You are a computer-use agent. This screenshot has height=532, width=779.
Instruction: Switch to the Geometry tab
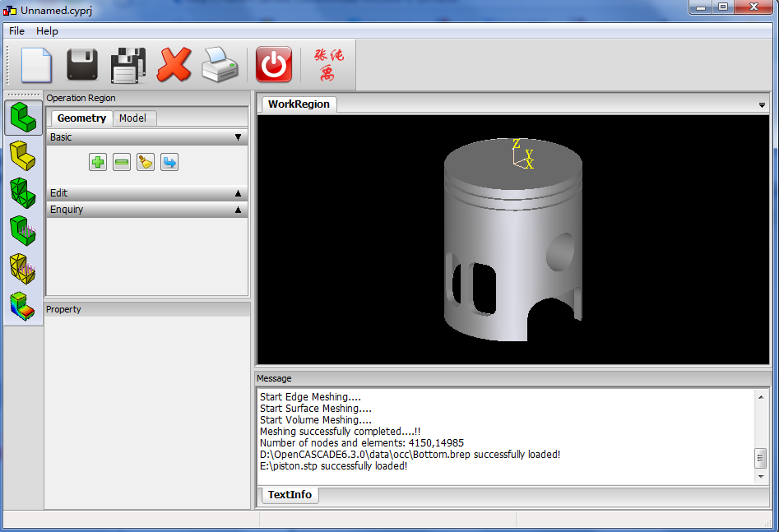[x=81, y=118]
